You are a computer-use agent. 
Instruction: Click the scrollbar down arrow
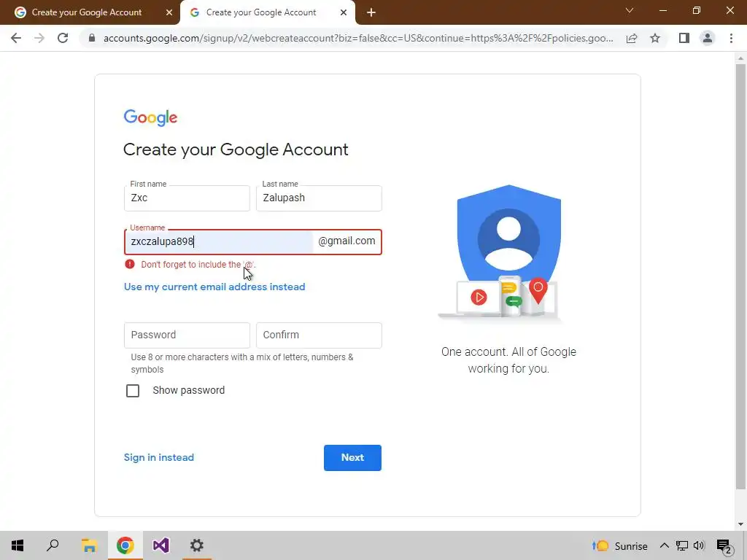[740, 524]
